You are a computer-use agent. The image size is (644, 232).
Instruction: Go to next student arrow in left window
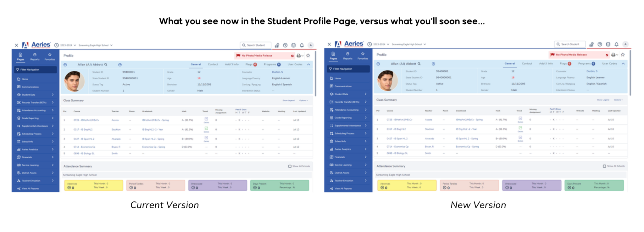(x=120, y=65)
